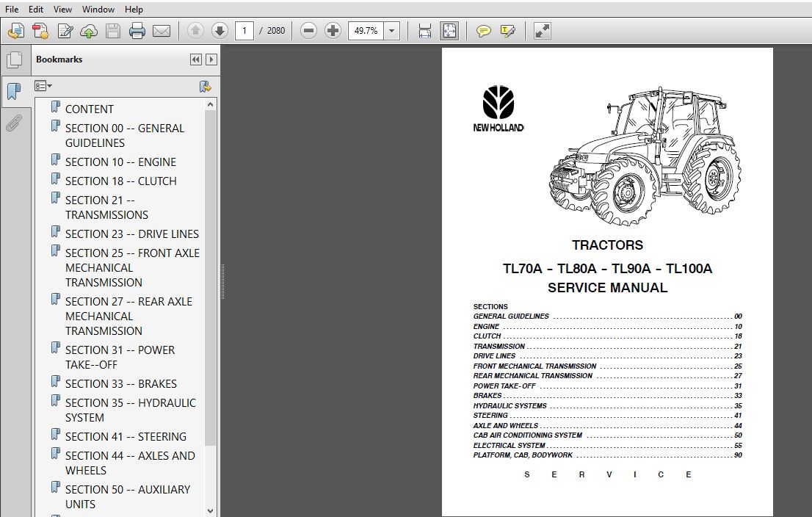812x517 pixels.
Task: Click the Combine Files toolbar icon
Action: (40, 31)
